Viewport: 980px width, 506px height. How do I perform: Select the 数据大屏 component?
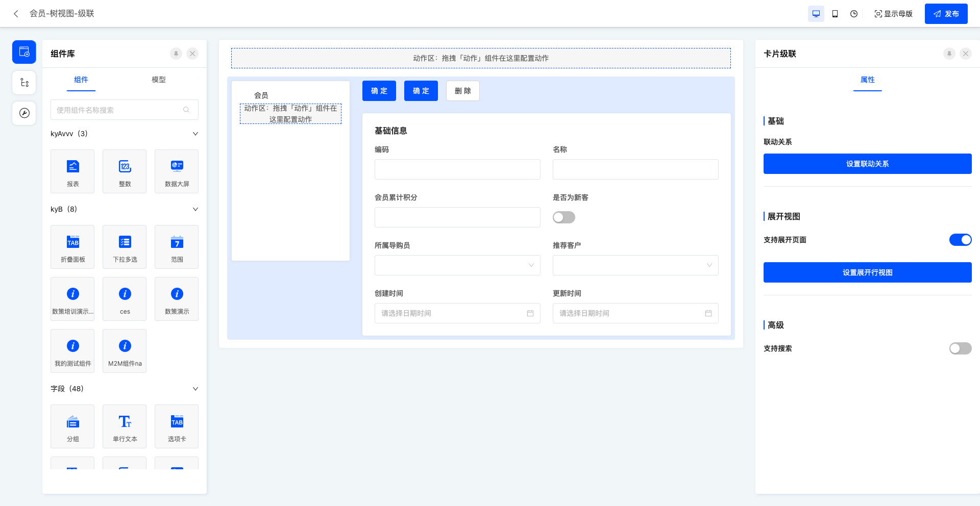[176, 171]
